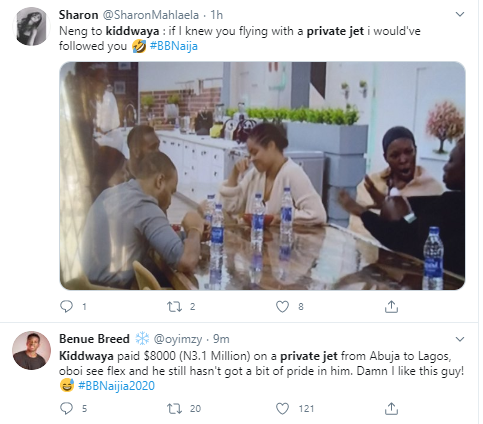Open dropdown chevron on Benue Breed's tweet
The width and height of the screenshot is (483, 424).
(x=460, y=339)
